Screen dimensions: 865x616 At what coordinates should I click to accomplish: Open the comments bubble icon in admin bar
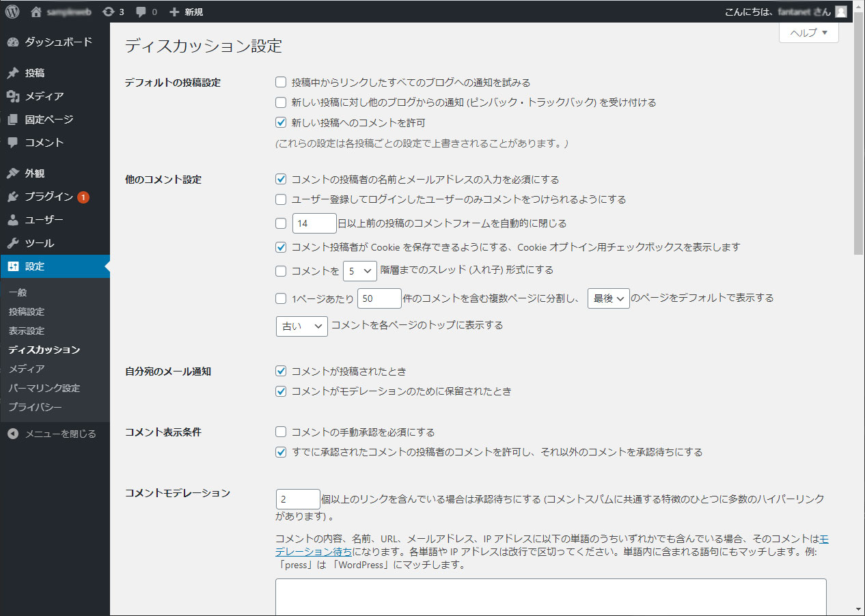(x=141, y=12)
